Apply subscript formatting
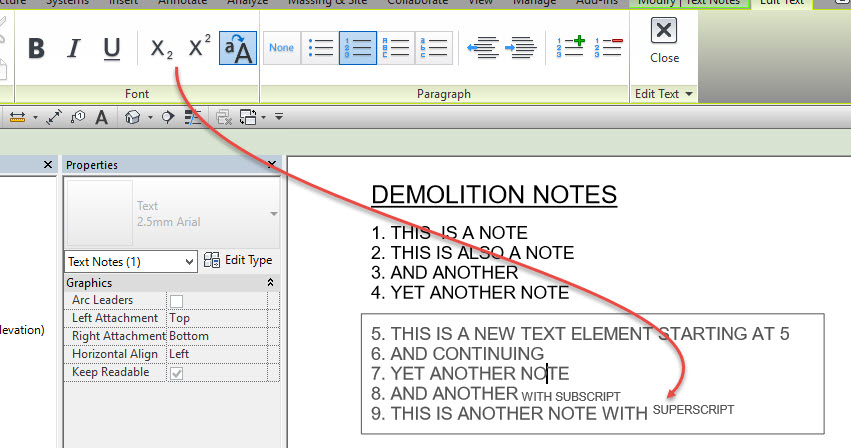This screenshot has height=448, width=851. (x=161, y=48)
